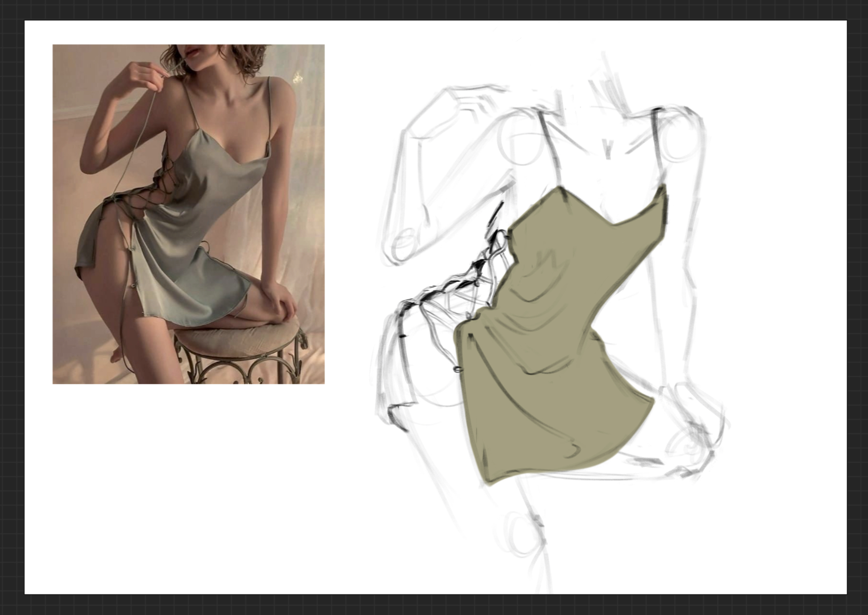Viewport: 868px width, 615px height.
Task: Click the reference photo on the canvas
Action: pos(188,213)
